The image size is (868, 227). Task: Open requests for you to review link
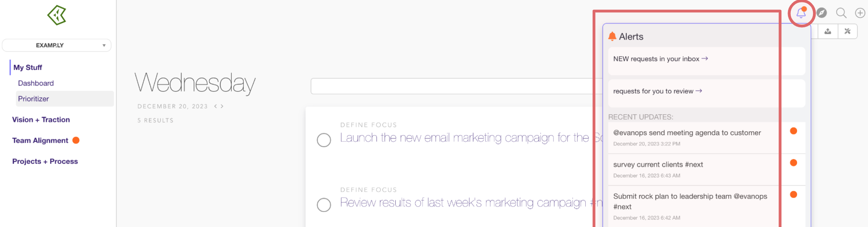pyautogui.click(x=657, y=91)
